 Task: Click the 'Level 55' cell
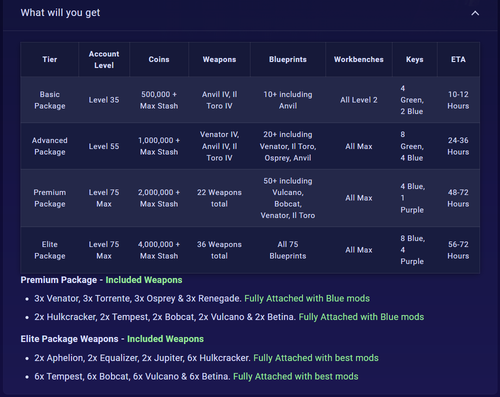coord(104,146)
